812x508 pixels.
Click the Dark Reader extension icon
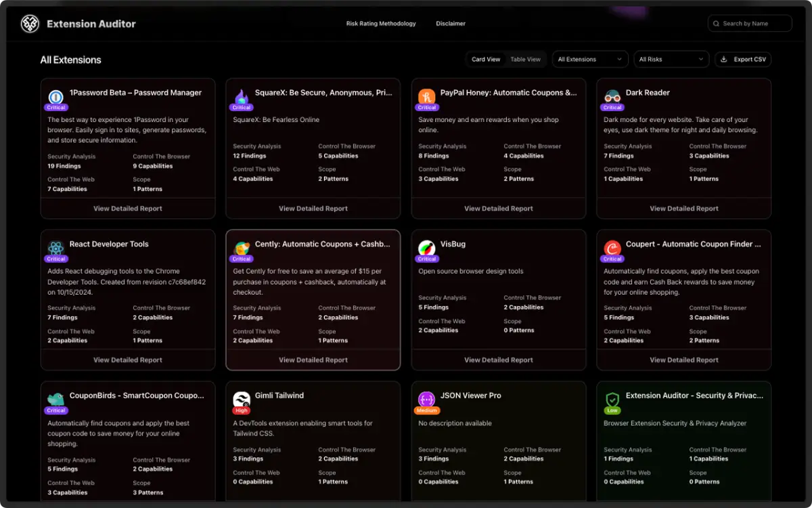click(x=612, y=96)
